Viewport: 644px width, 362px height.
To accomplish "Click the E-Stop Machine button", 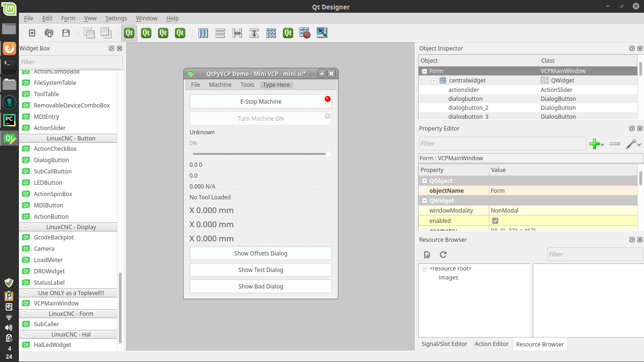I will [261, 101].
